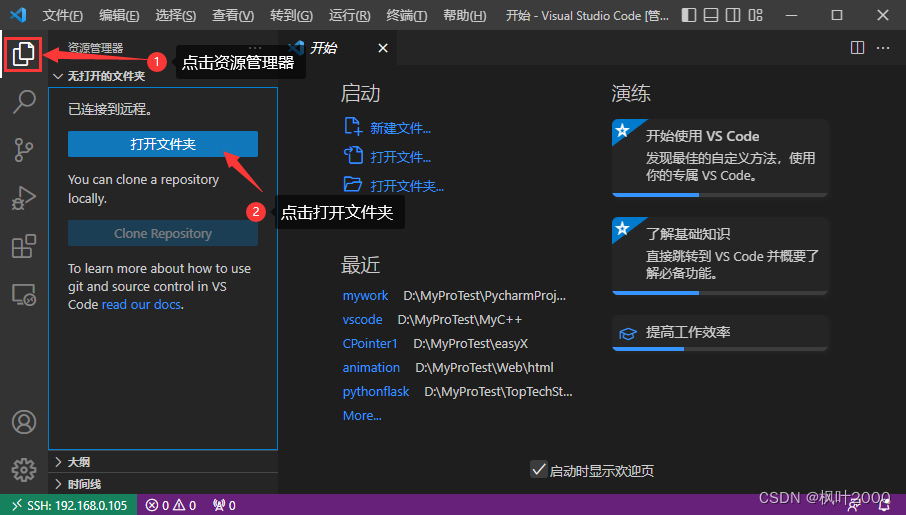Click 已连接到远程。 text in explorer
The width and height of the screenshot is (906, 515).
tap(110, 109)
